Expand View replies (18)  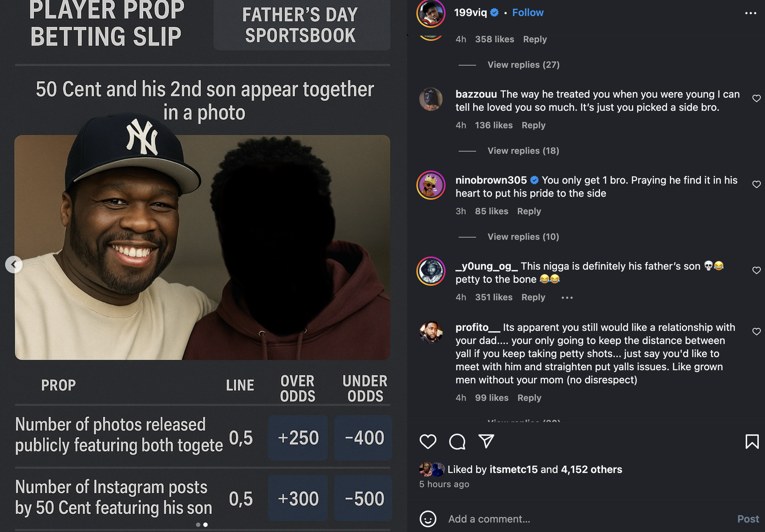[523, 151]
